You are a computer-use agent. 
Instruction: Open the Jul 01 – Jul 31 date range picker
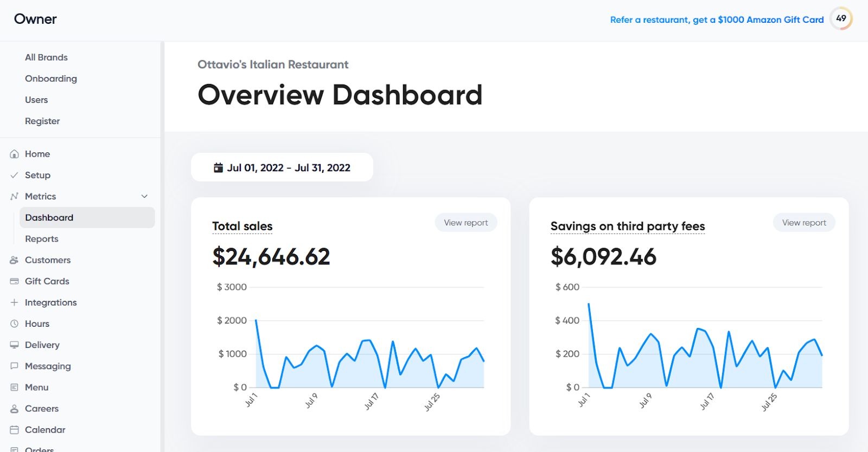(282, 167)
